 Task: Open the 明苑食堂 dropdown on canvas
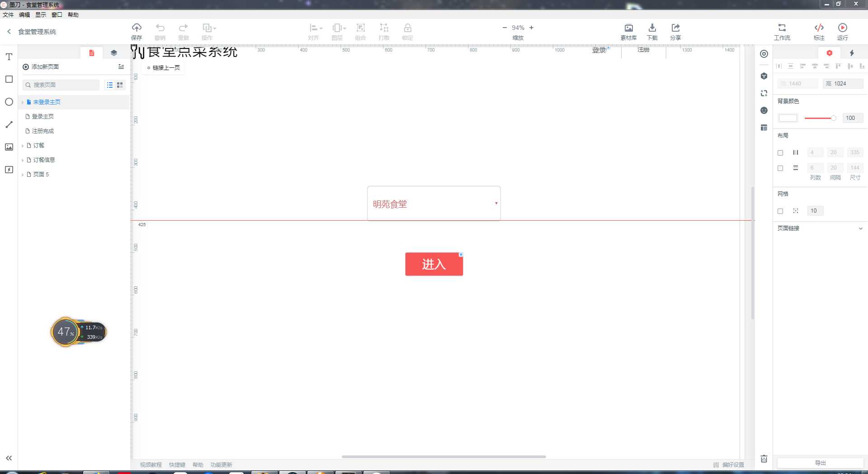(434, 204)
